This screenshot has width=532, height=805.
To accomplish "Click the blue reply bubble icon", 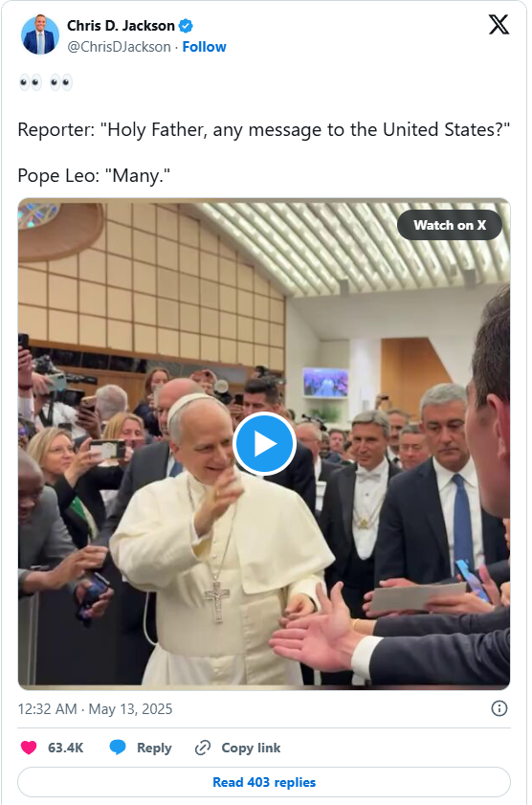I will click(x=118, y=748).
